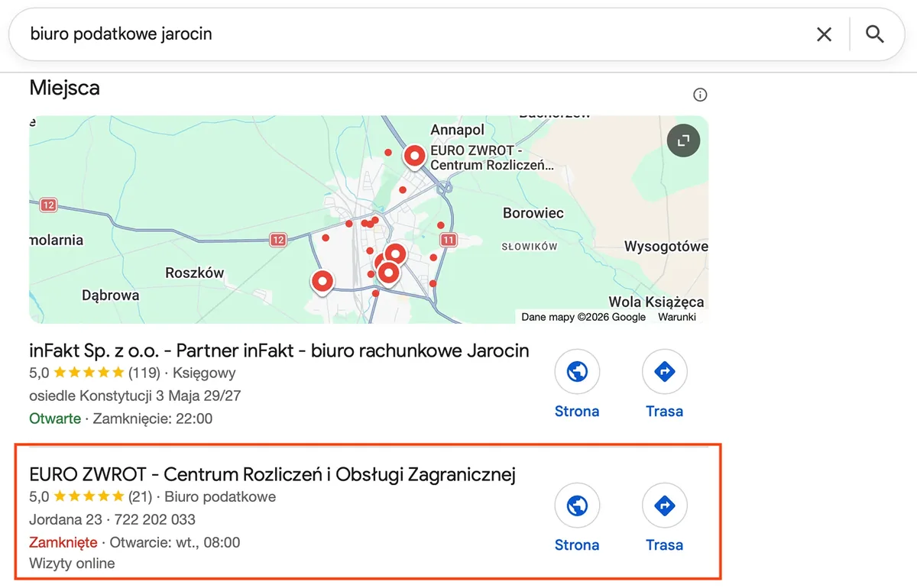This screenshot has width=917, height=588.
Task: Click 'Trasa' label under EURO ZWROT listing
Action: [665, 544]
